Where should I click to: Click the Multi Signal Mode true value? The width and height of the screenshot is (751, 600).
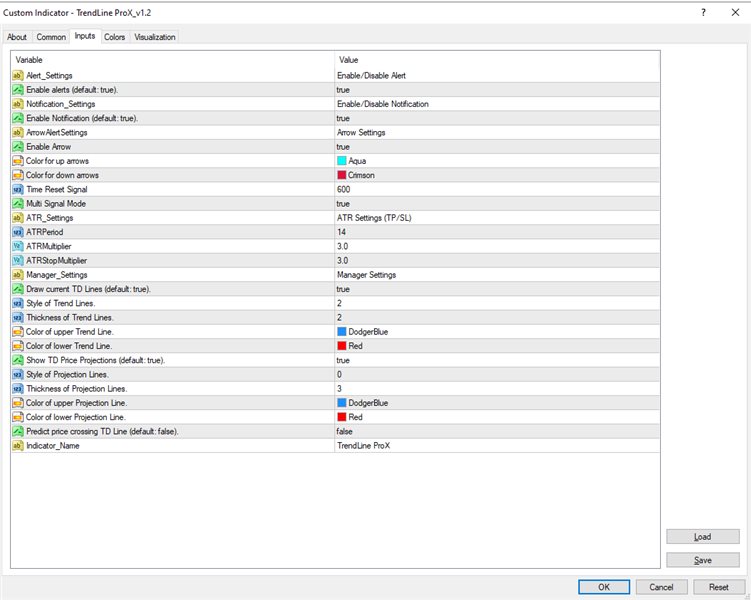point(343,204)
